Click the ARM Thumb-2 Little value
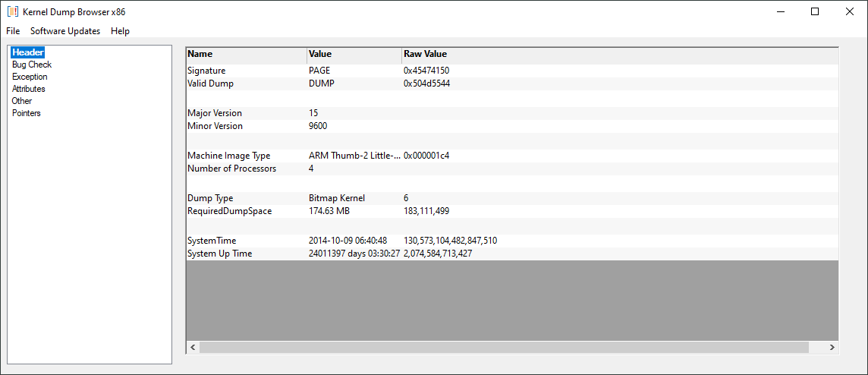 coord(354,156)
